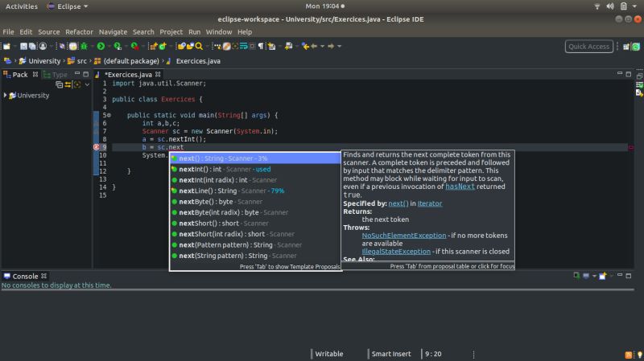
Task: Click the Last Edit Location arrow icon
Action: 305,47
